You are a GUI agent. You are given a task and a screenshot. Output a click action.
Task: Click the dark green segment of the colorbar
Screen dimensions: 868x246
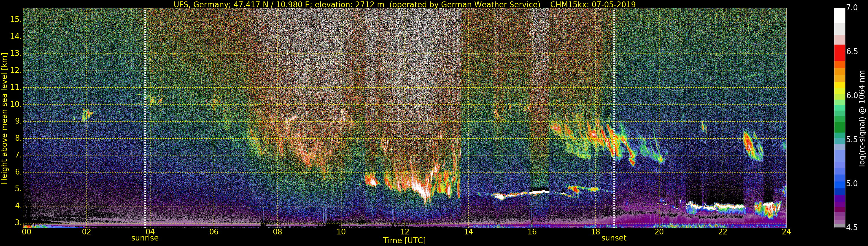coord(839,127)
